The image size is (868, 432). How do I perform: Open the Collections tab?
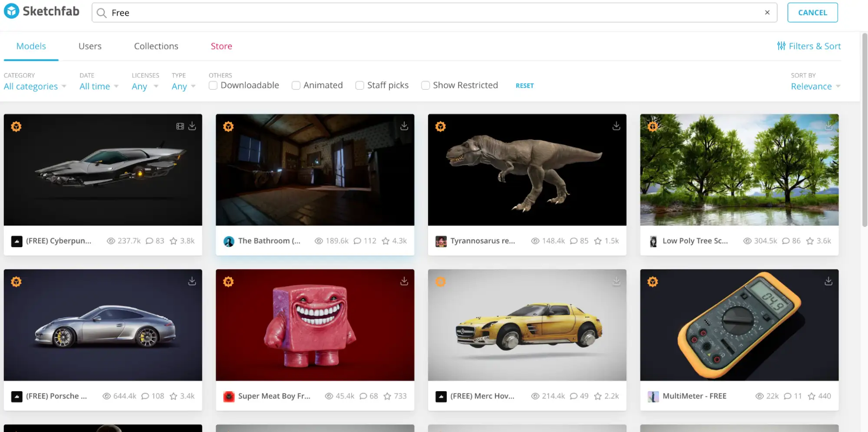coord(156,46)
